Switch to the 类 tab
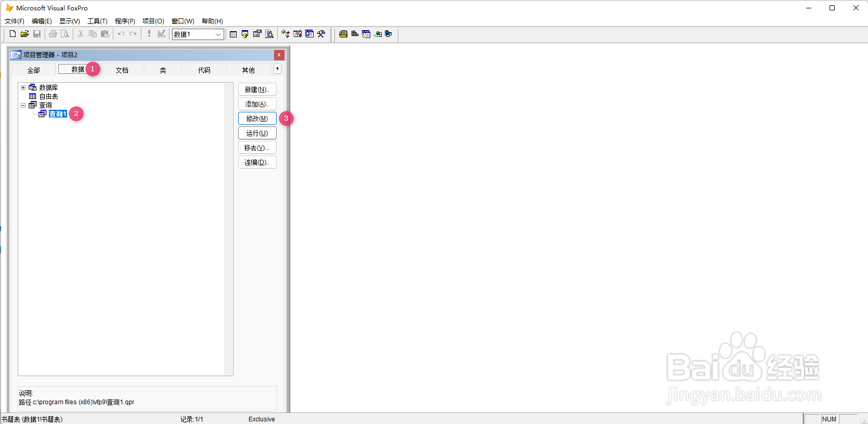 pos(163,70)
